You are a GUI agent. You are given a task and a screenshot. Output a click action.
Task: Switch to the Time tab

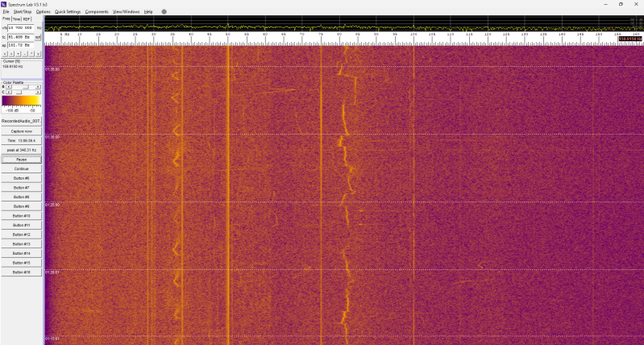pyautogui.click(x=16, y=19)
